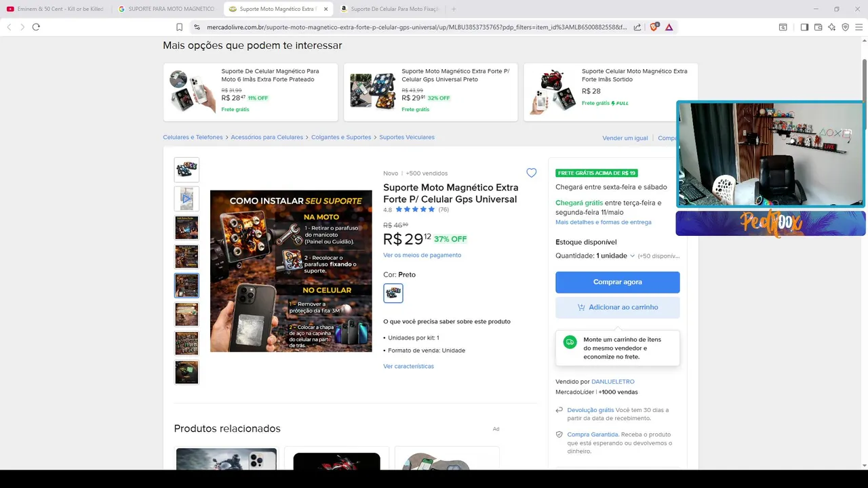
Task: Go back using browser back arrow
Action: pyautogui.click(x=9, y=27)
